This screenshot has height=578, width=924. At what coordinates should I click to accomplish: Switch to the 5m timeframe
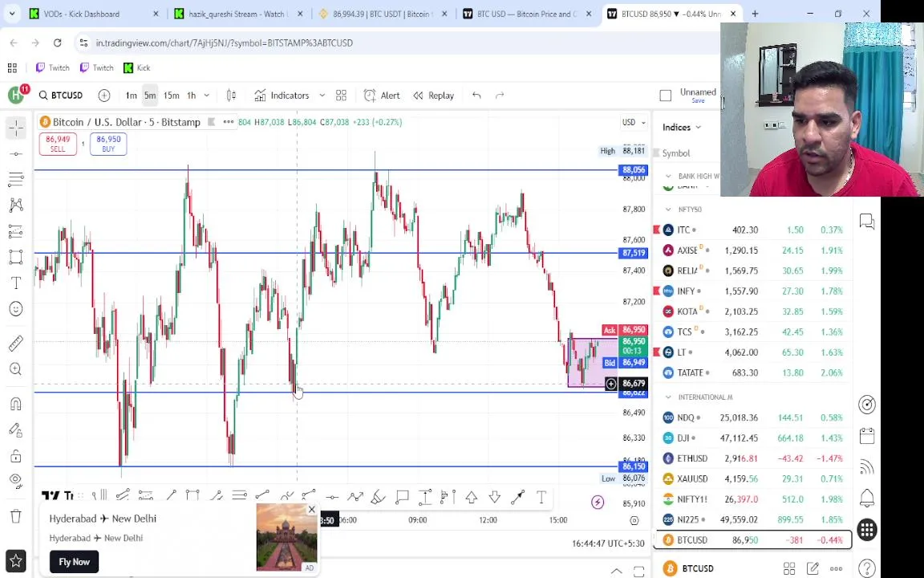[x=150, y=95]
